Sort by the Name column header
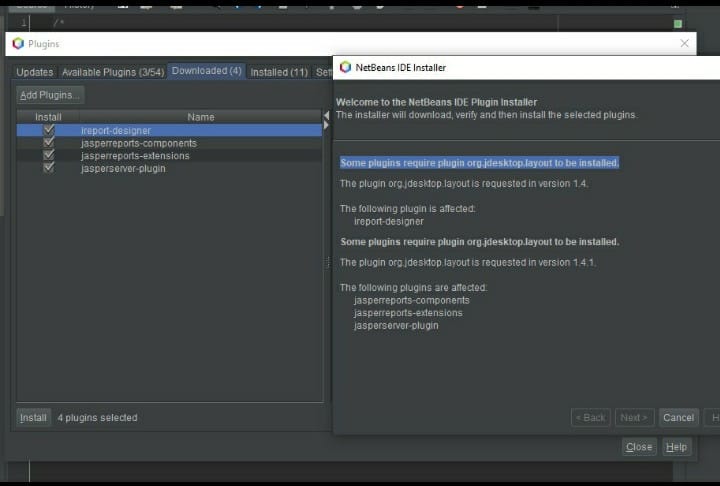This screenshot has width=720, height=486. point(201,117)
